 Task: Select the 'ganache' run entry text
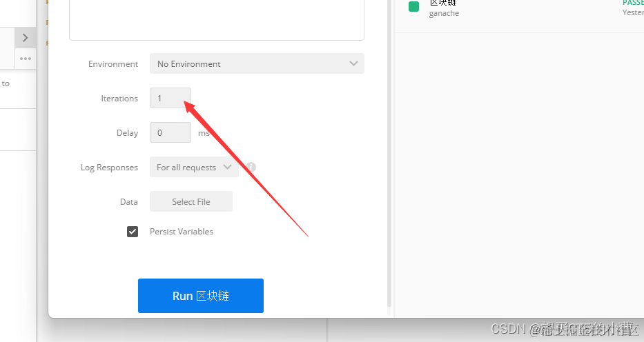click(x=444, y=13)
